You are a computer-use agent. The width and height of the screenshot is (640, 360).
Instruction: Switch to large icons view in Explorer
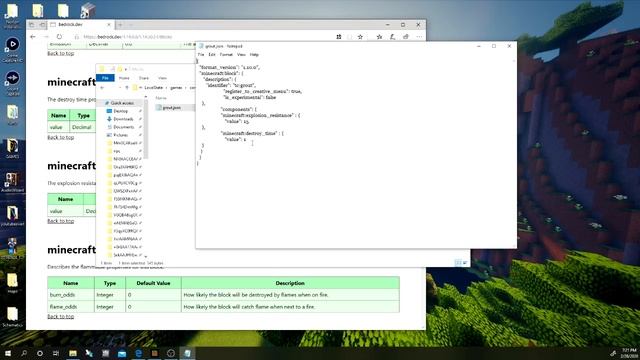click(x=464, y=263)
